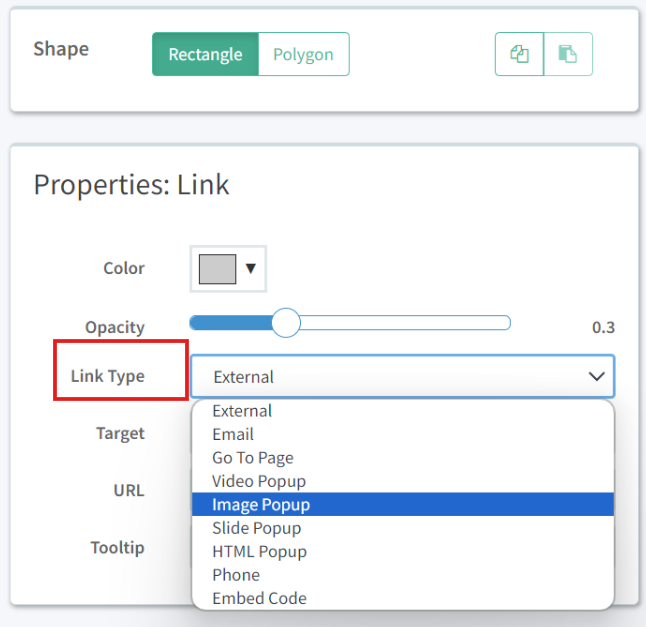Screen dimensions: 646x627
Task: Open the Color swatch picker
Action: [x=218, y=268]
